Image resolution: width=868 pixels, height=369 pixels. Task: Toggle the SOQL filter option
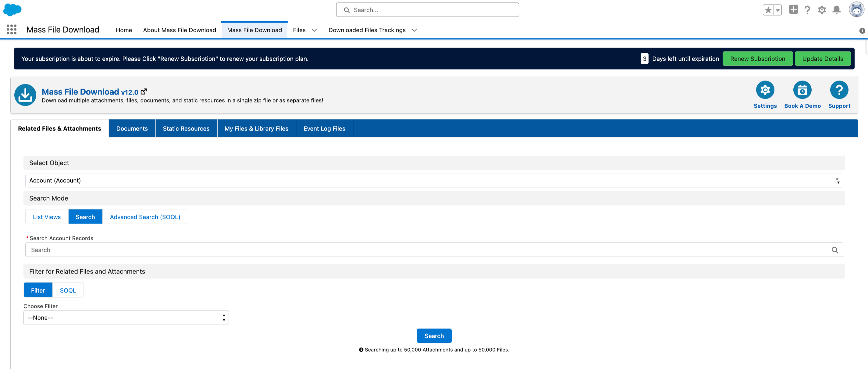(x=68, y=290)
